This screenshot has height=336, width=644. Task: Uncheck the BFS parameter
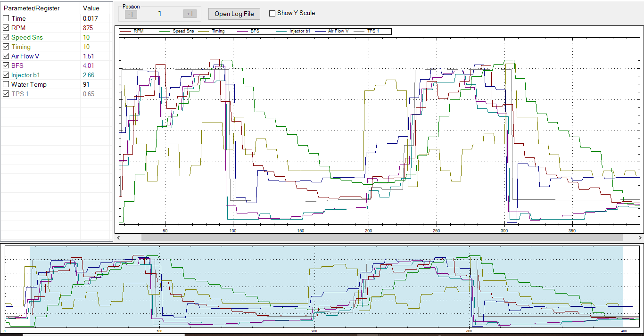[x=6, y=66]
